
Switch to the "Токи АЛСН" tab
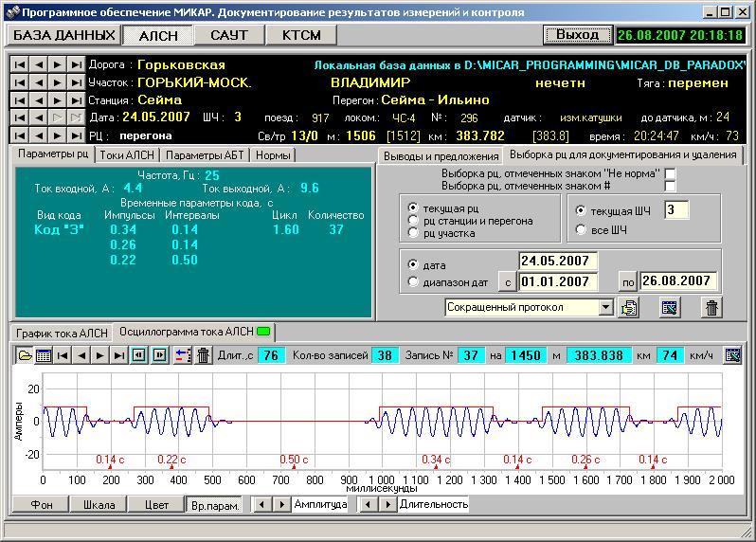pyautogui.click(x=126, y=155)
